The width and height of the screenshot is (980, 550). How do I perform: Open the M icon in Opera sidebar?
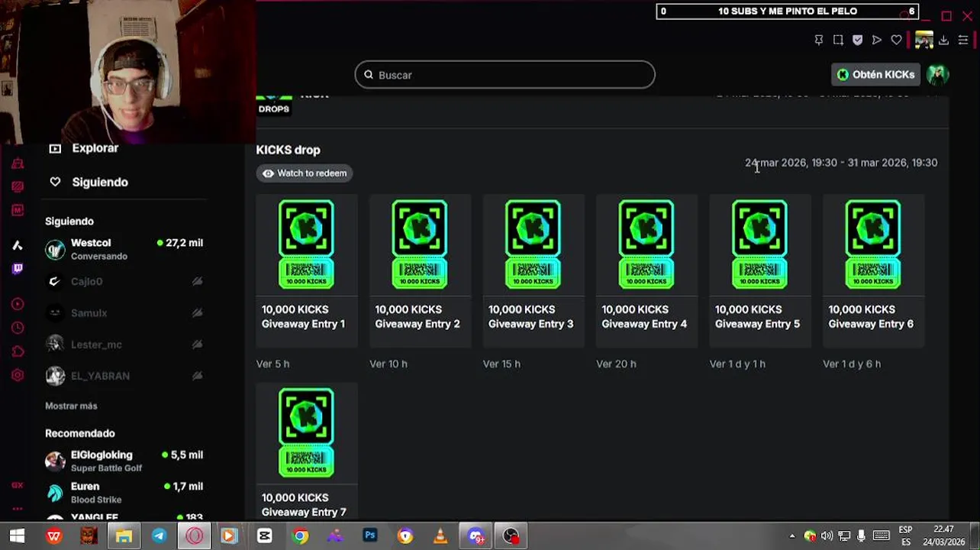pyautogui.click(x=17, y=210)
